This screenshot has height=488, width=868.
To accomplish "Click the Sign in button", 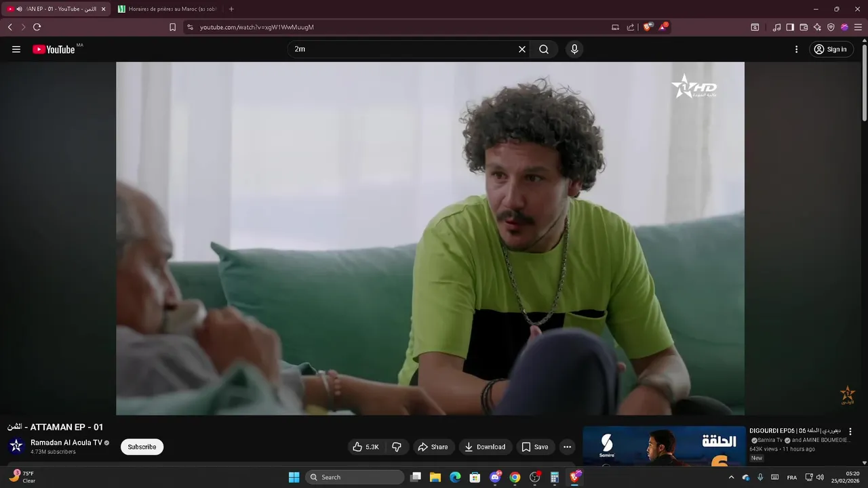I will point(831,49).
